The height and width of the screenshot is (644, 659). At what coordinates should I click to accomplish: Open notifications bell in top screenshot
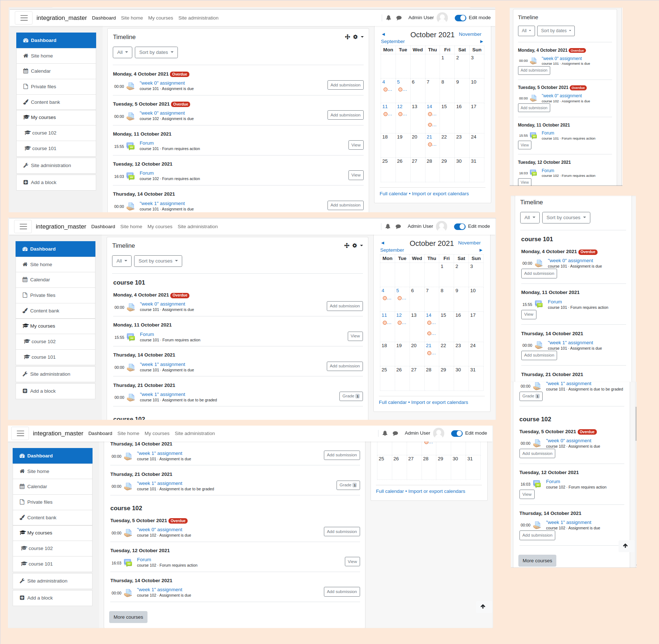coord(389,18)
